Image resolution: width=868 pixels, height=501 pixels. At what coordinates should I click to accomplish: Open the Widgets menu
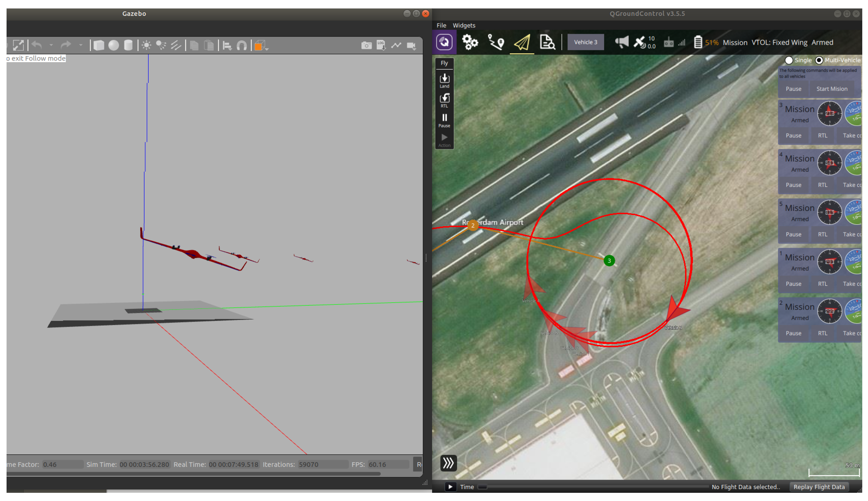[464, 25]
